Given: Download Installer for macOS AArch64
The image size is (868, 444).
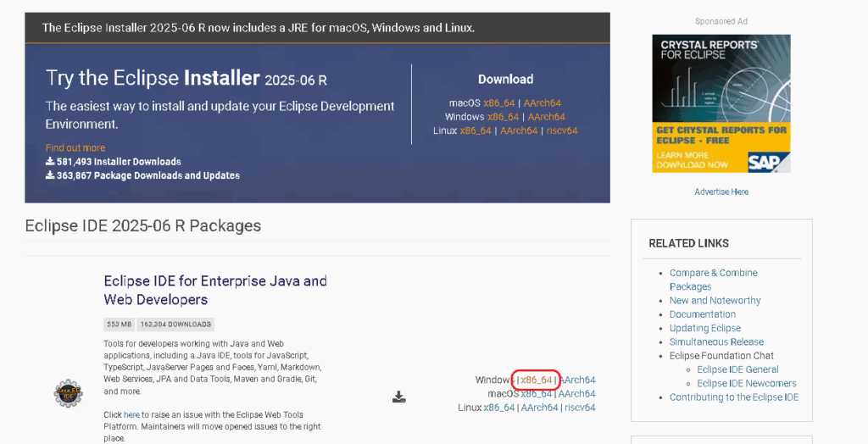Looking at the screenshot, I should coord(542,103).
